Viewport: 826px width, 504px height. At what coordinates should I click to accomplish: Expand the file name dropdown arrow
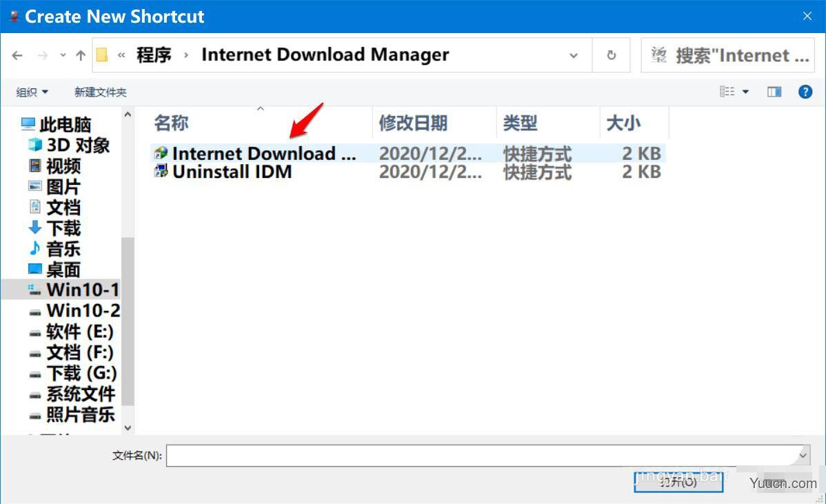coord(803,456)
